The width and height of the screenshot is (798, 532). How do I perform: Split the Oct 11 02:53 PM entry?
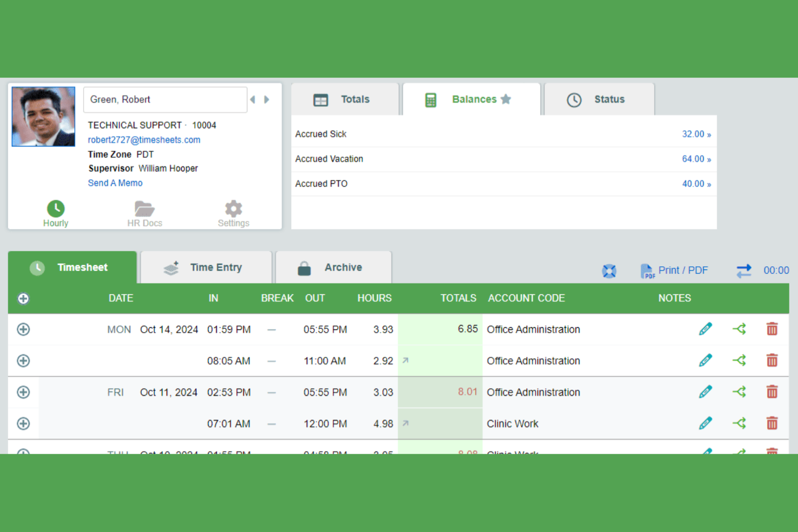click(739, 392)
